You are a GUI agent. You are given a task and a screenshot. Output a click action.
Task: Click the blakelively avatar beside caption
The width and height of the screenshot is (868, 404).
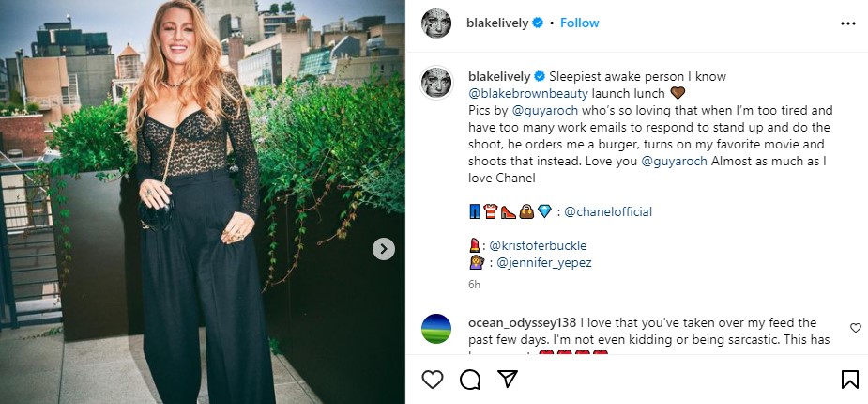[435, 82]
